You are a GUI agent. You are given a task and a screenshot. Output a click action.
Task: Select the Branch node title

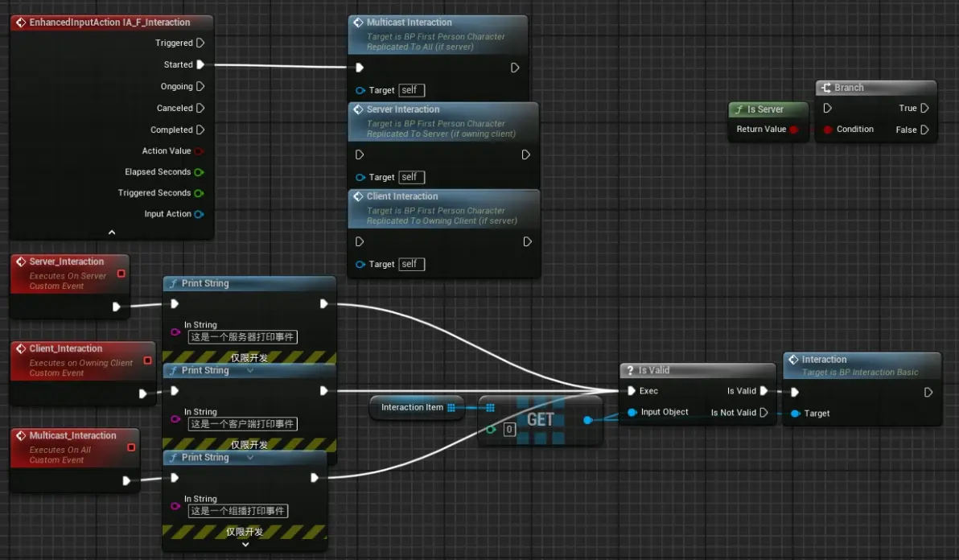[x=849, y=88]
